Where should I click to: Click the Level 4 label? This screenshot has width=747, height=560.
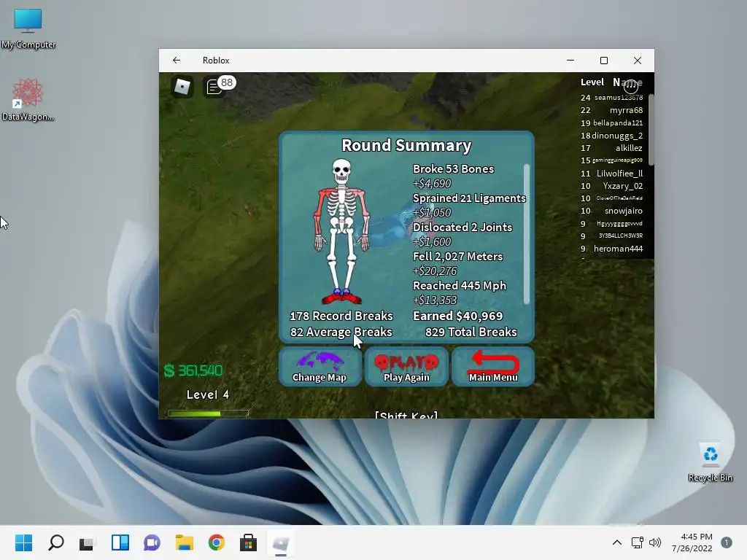[208, 394]
